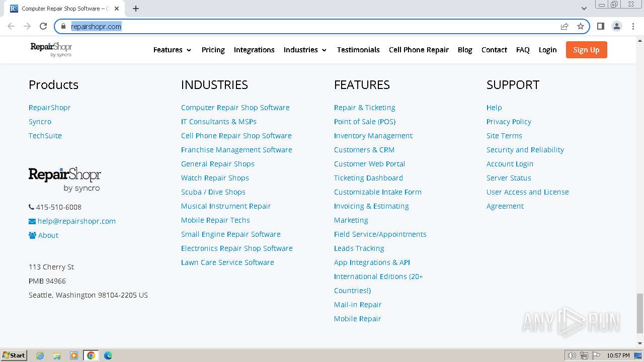Open the FAQ menu item

coord(523,50)
